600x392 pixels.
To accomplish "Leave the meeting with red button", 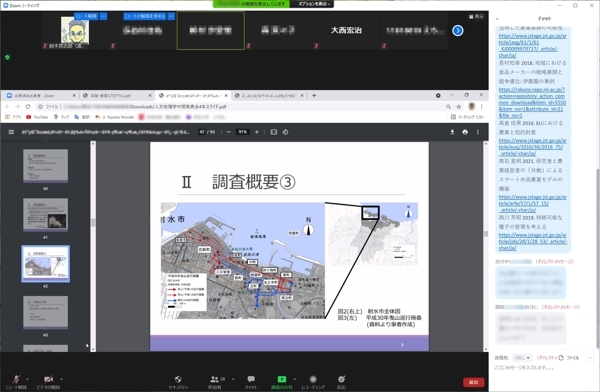I will (474, 382).
